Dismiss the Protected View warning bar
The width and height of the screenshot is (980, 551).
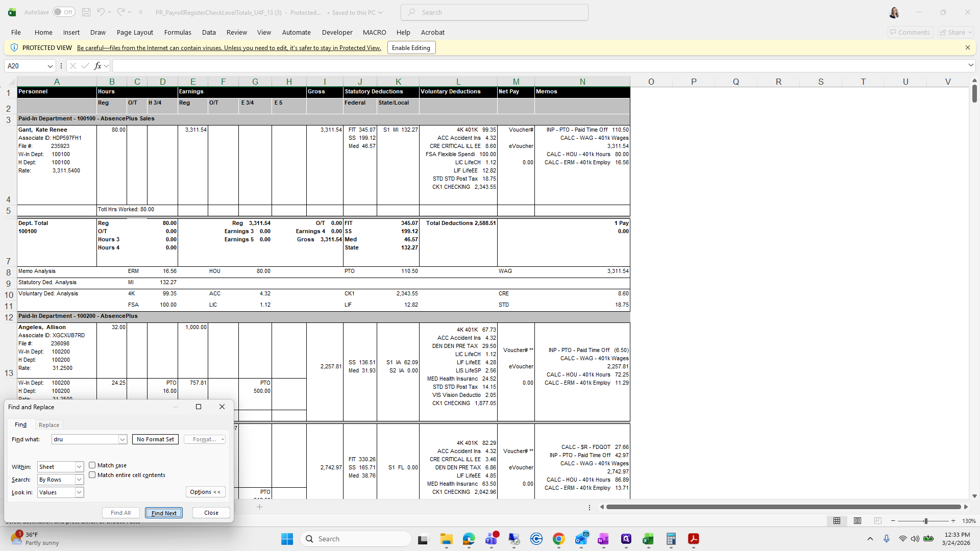click(967, 47)
